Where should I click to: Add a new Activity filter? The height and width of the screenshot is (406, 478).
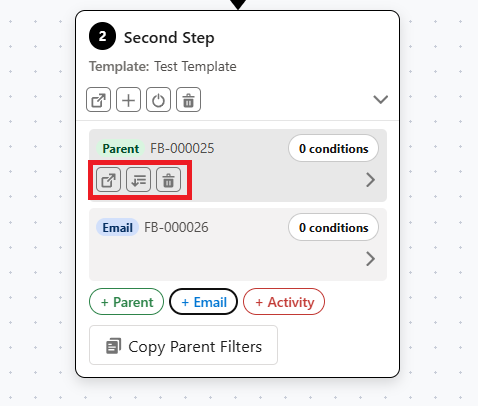click(284, 302)
